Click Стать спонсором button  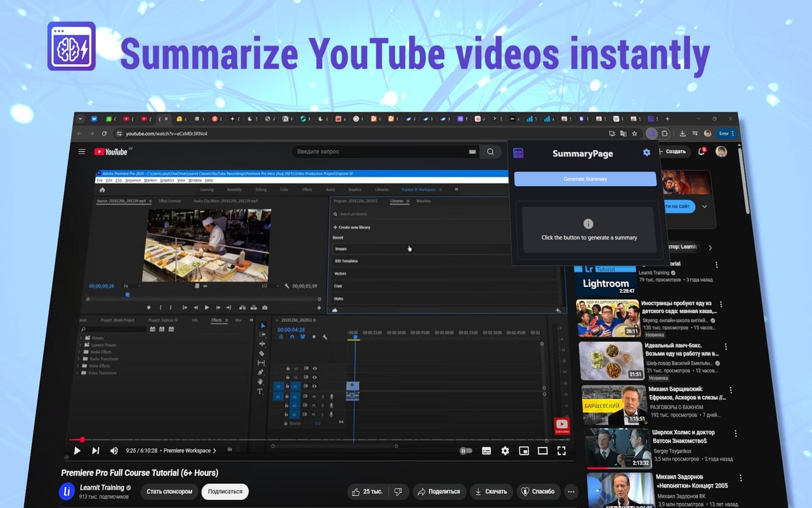point(169,491)
